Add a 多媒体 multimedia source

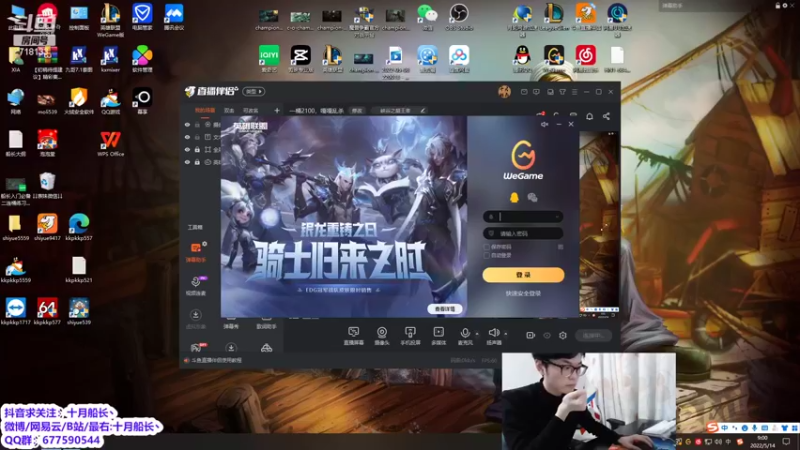(x=438, y=336)
